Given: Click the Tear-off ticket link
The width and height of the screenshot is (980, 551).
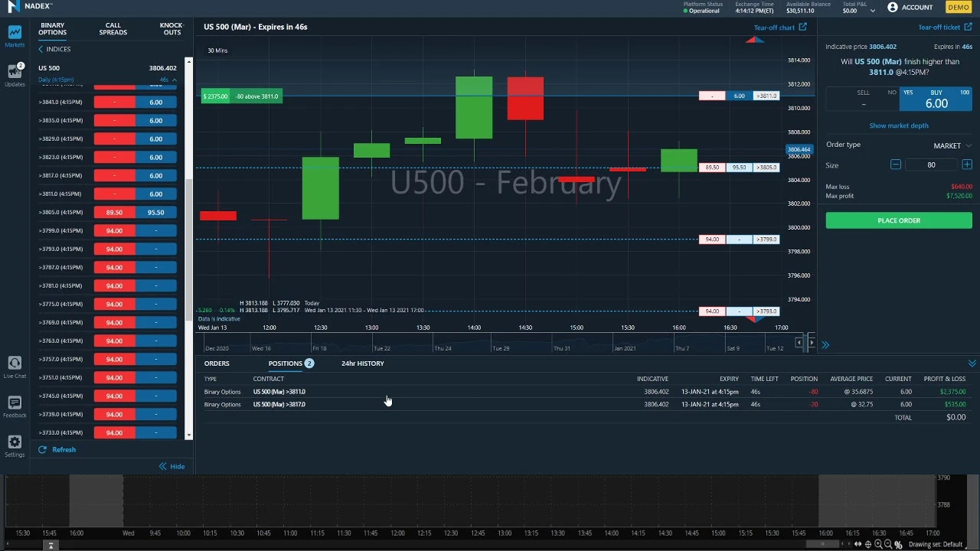Looking at the screenshot, I should tap(939, 28).
